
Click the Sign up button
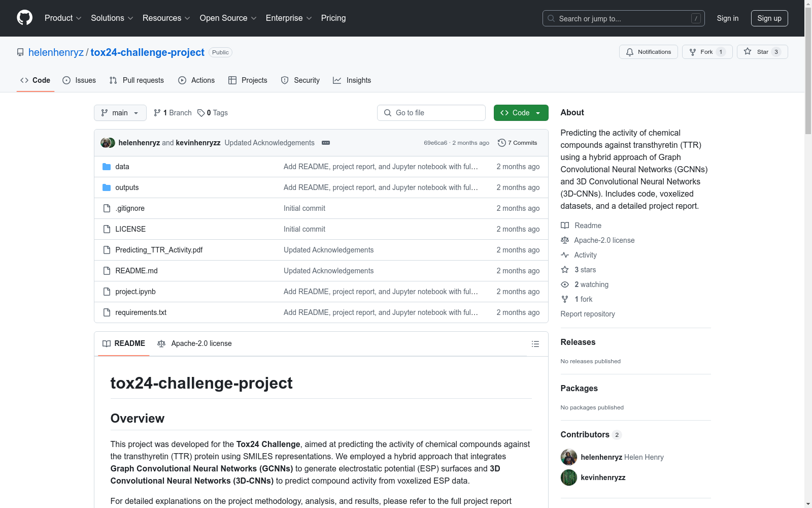point(769,18)
